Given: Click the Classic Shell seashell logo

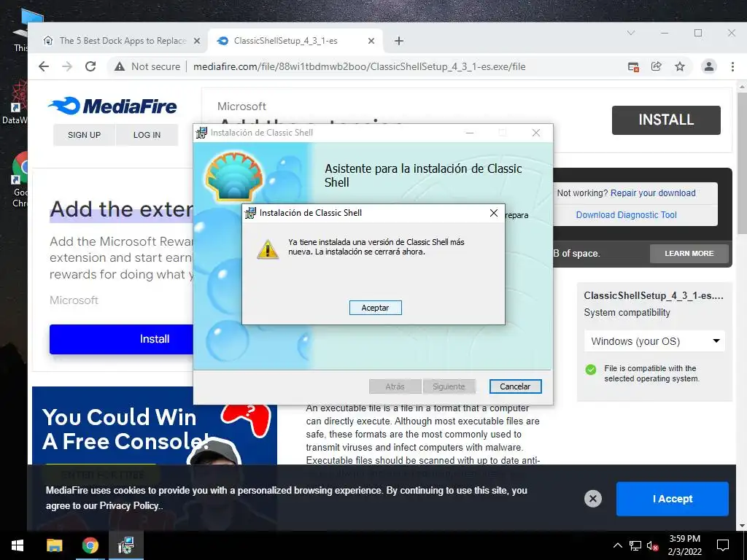Looking at the screenshot, I should [233, 176].
